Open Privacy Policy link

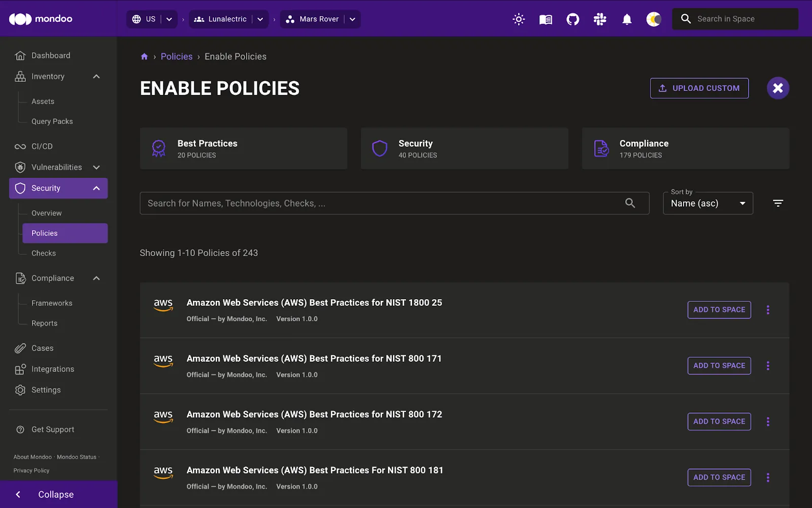31,470
